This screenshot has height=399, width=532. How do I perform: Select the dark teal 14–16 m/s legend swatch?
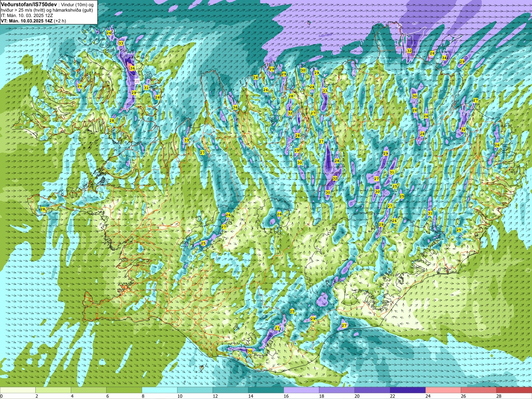point(266,390)
